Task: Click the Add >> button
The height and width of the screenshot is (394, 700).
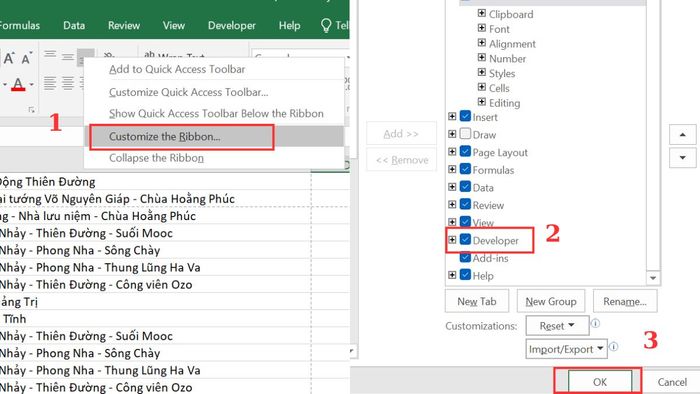Action: 401,133
